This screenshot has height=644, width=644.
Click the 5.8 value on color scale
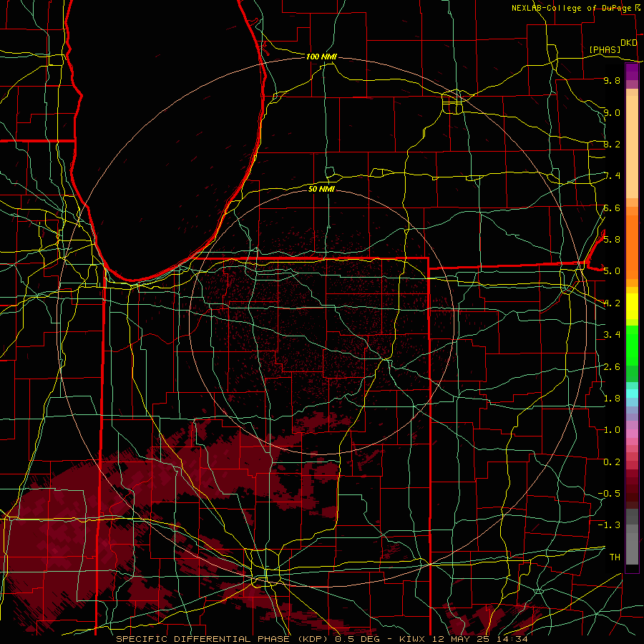[x=612, y=239]
